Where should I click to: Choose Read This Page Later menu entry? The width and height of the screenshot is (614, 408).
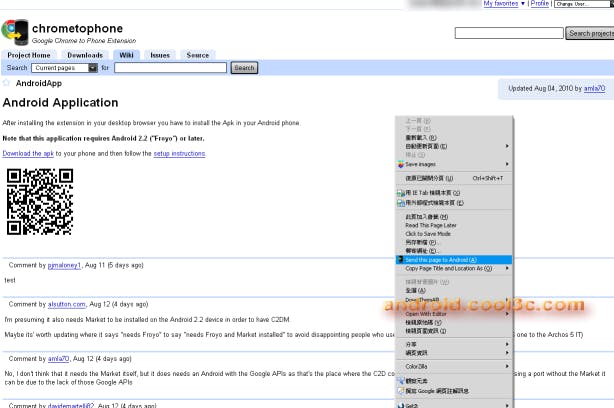(x=454, y=226)
